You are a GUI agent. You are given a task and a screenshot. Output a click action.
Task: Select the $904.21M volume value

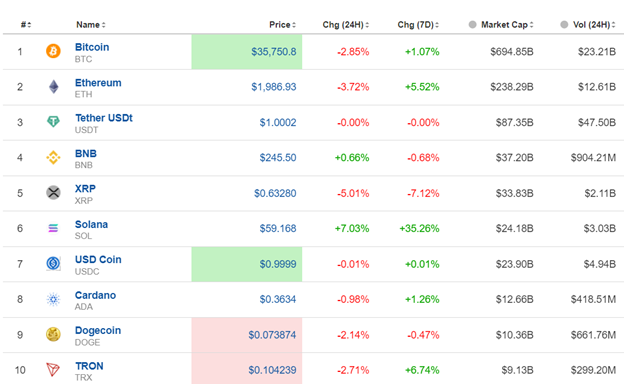[593, 158]
